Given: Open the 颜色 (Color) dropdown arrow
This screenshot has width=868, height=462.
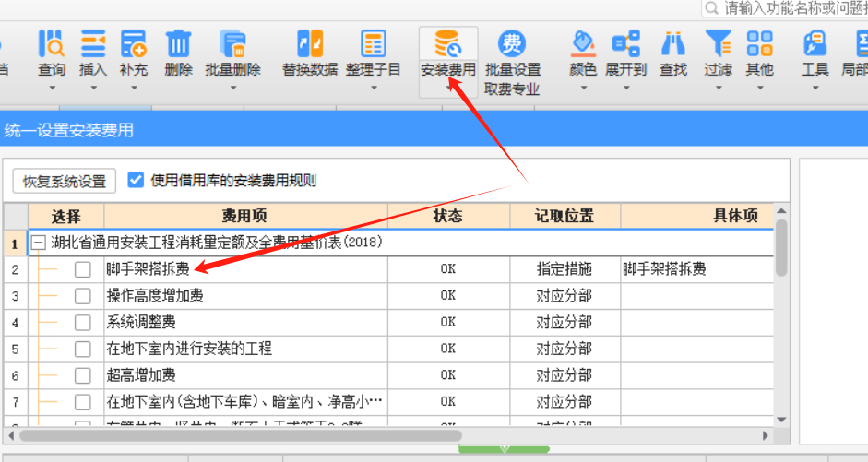Looking at the screenshot, I should 583,89.
